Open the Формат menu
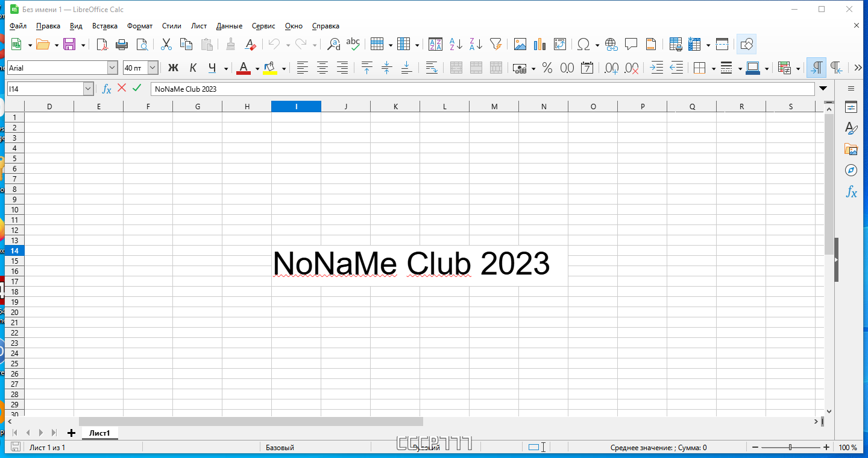Screen dimensions: 868x458 [x=140, y=26]
